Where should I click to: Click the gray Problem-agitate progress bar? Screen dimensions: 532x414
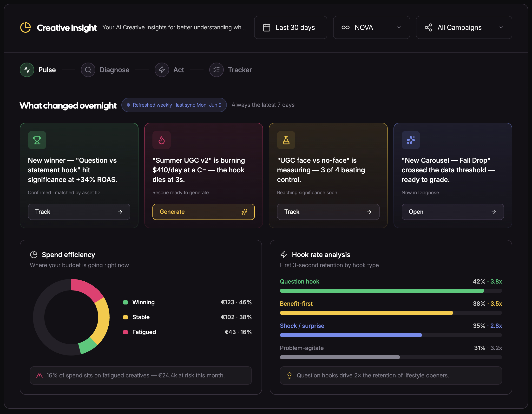point(340,357)
